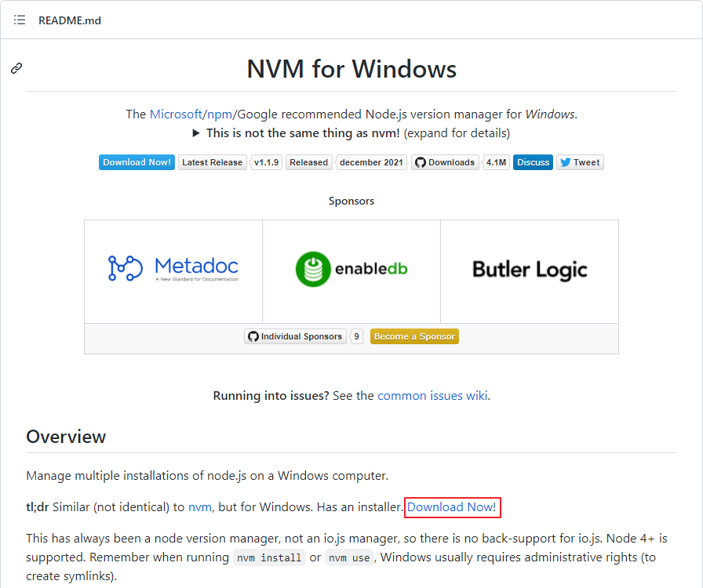Click the README.md file name
Viewport: 703px width, 588px height.
70,20
